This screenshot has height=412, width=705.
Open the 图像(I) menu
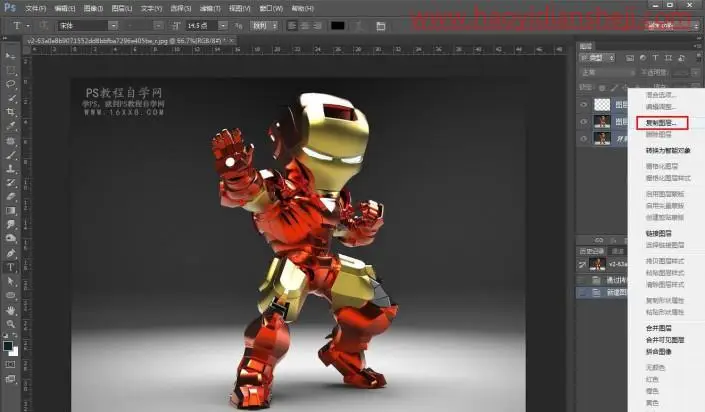click(x=94, y=9)
